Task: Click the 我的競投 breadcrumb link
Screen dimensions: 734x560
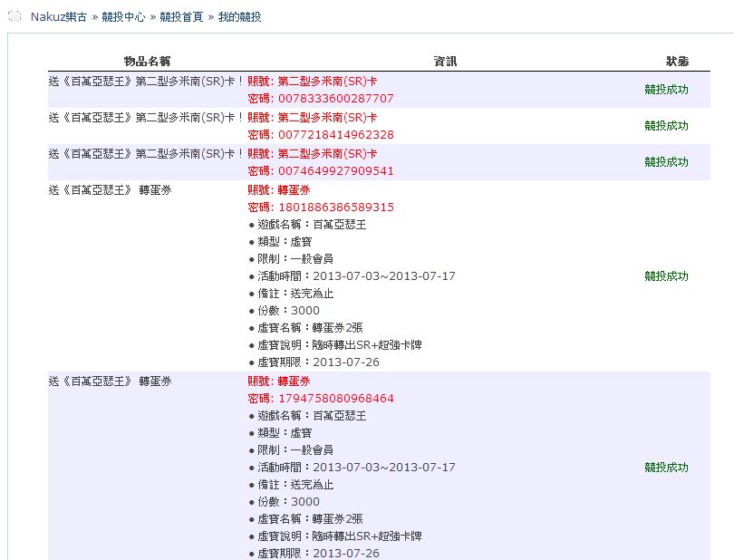Action: (x=239, y=17)
